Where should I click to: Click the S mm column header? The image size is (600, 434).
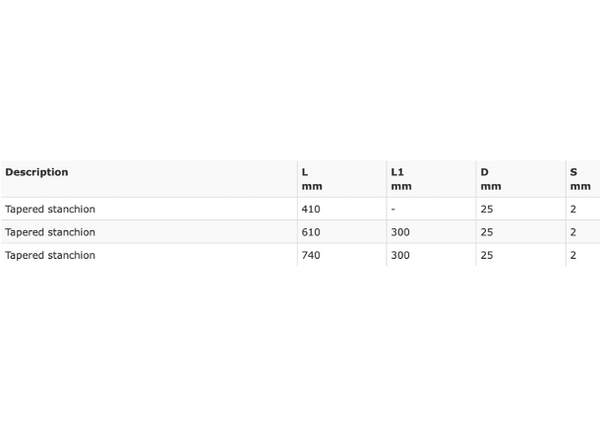580,179
